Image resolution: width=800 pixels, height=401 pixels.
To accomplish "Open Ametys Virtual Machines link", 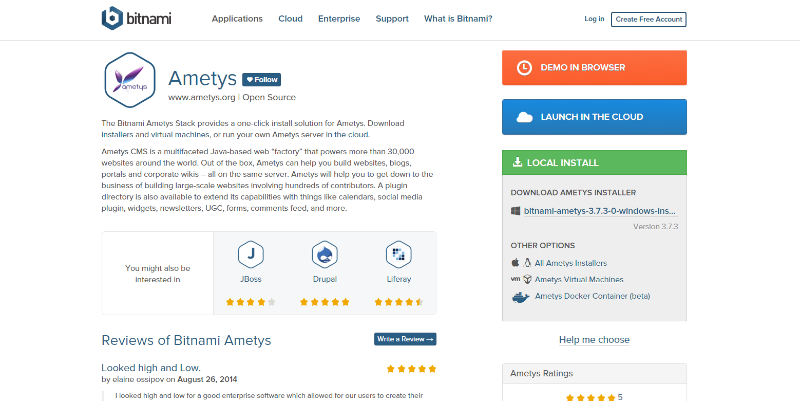I will pos(579,280).
